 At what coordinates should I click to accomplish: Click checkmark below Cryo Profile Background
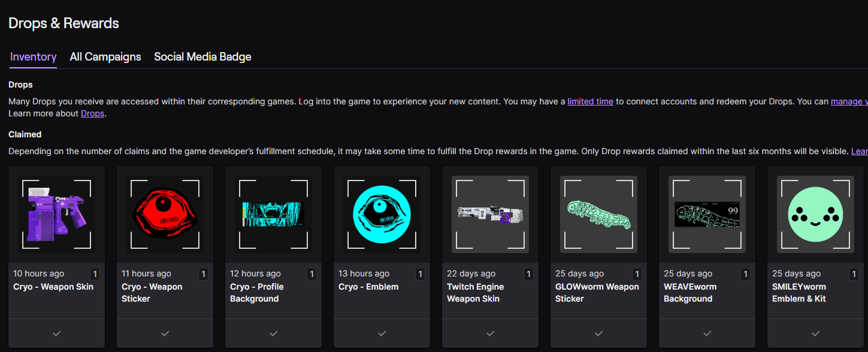point(274,333)
